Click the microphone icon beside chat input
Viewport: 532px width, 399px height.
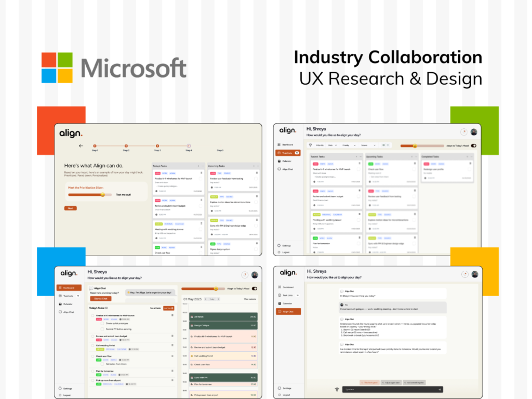[337, 390]
